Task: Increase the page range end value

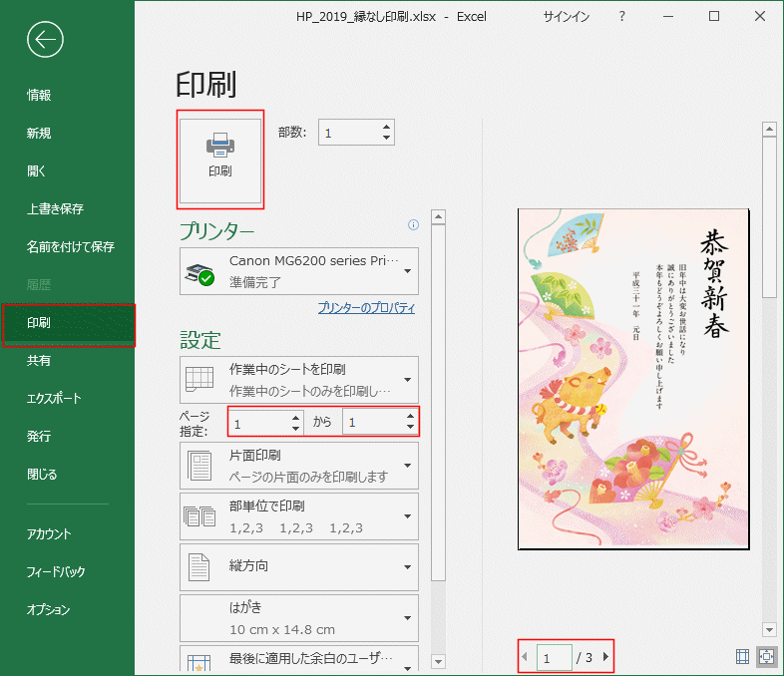Action: coord(411,416)
